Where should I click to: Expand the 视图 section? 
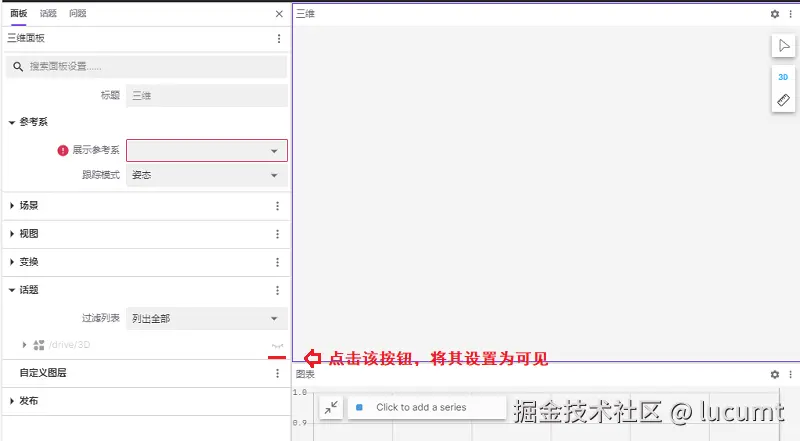click(12, 234)
